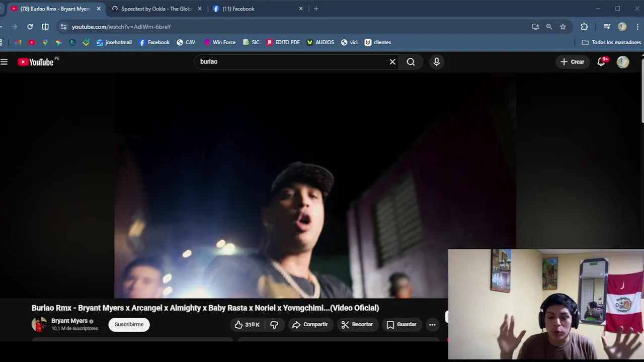Open the CAV bookmark

[186, 42]
